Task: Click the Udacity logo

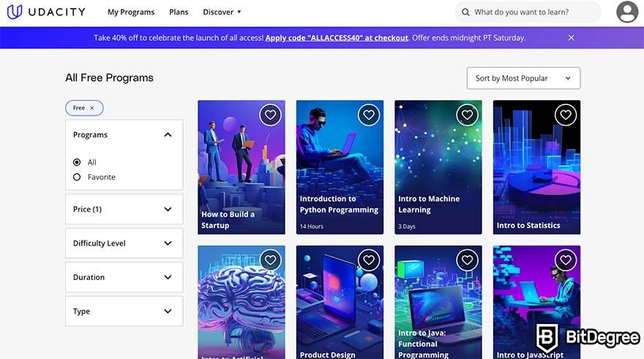Action: click(46, 12)
